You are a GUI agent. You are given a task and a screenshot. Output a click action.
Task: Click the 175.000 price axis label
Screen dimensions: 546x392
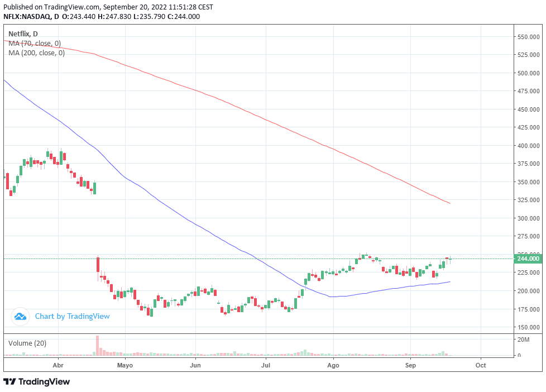528,309
